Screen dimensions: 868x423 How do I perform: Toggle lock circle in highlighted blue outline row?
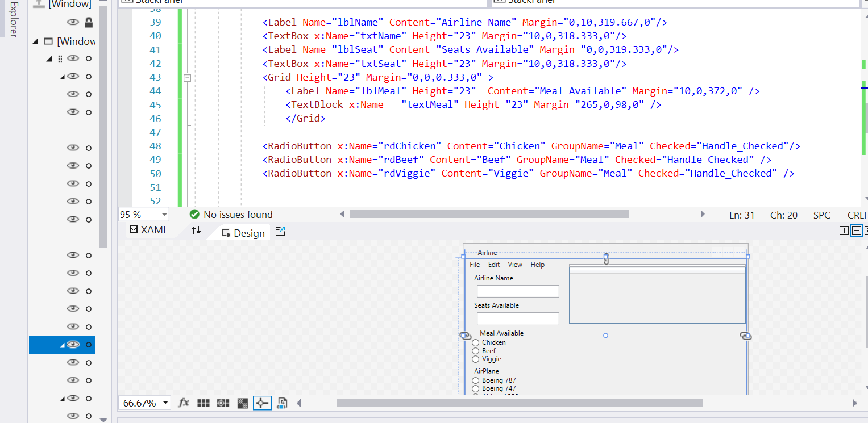click(x=89, y=345)
